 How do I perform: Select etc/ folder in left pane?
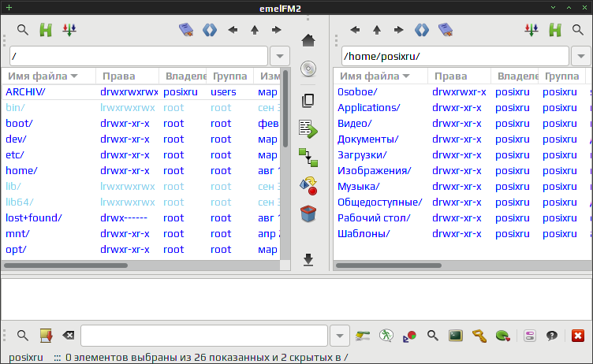[15, 155]
